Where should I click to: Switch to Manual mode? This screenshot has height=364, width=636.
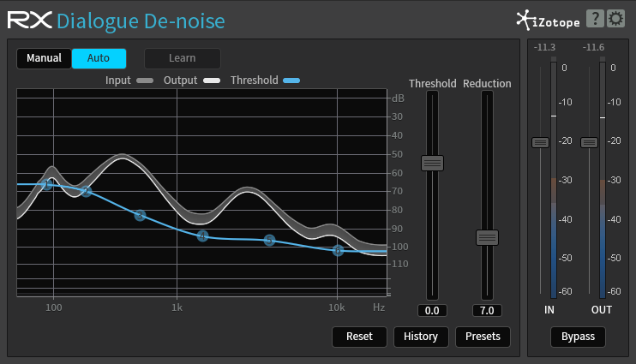(x=44, y=58)
